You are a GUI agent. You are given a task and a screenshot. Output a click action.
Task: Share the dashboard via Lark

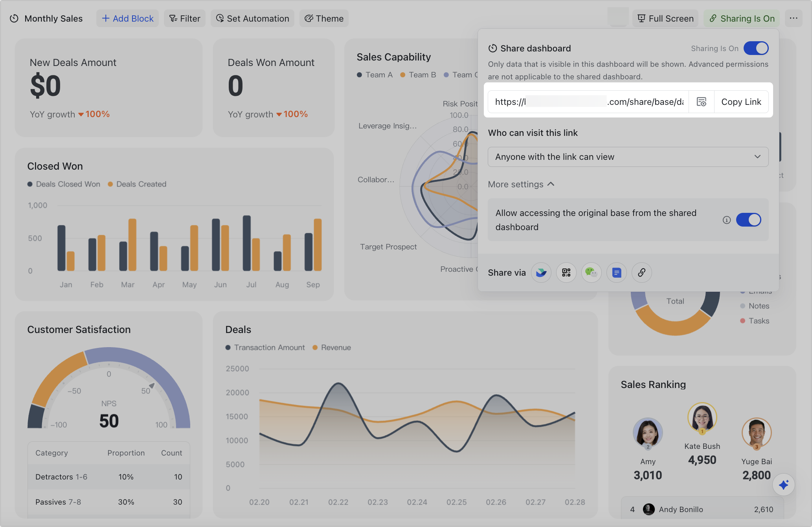(541, 273)
